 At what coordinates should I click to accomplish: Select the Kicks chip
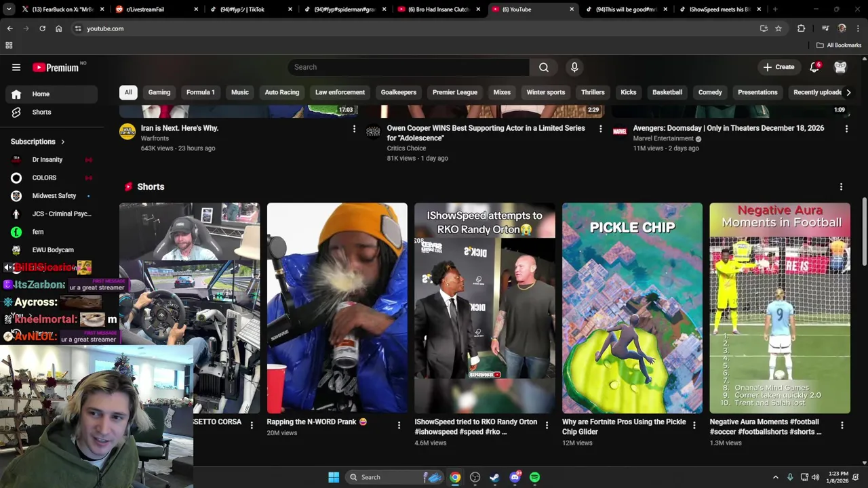click(629, 92)
